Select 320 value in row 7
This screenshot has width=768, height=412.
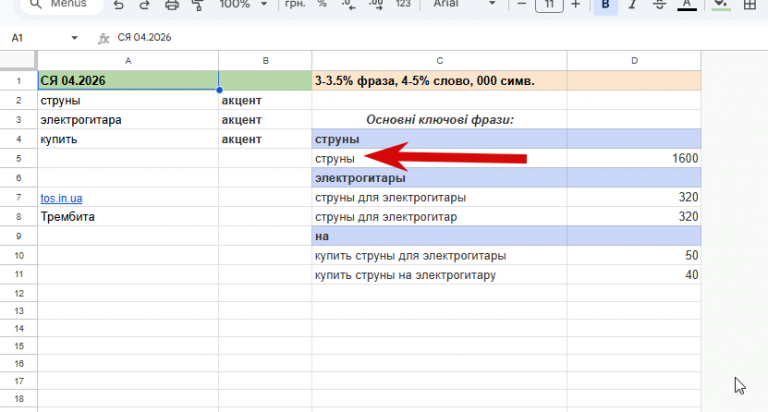coord(634,197)
